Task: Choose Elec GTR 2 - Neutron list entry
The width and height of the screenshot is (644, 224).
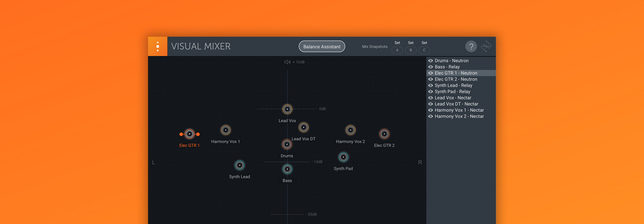Action: (x=456, y=79)
